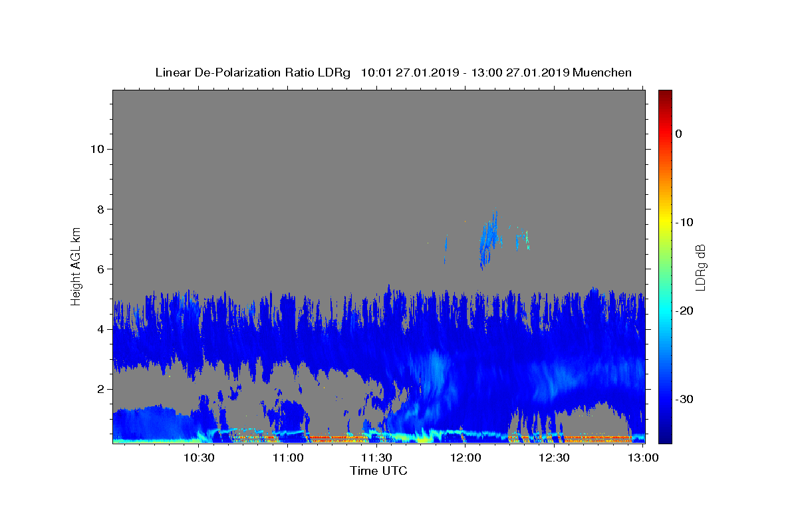The height and width of the screenshot is (532, 798).
Task: Click the 'LDRg dB' colorbar label
Action: tap(700, 267)
